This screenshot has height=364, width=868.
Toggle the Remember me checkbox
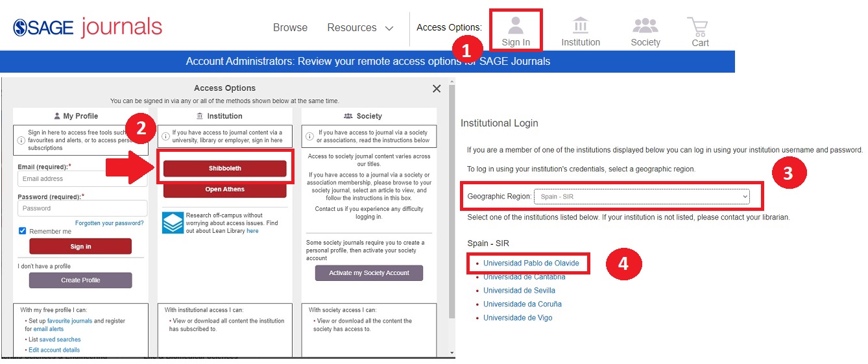(22, 231)
